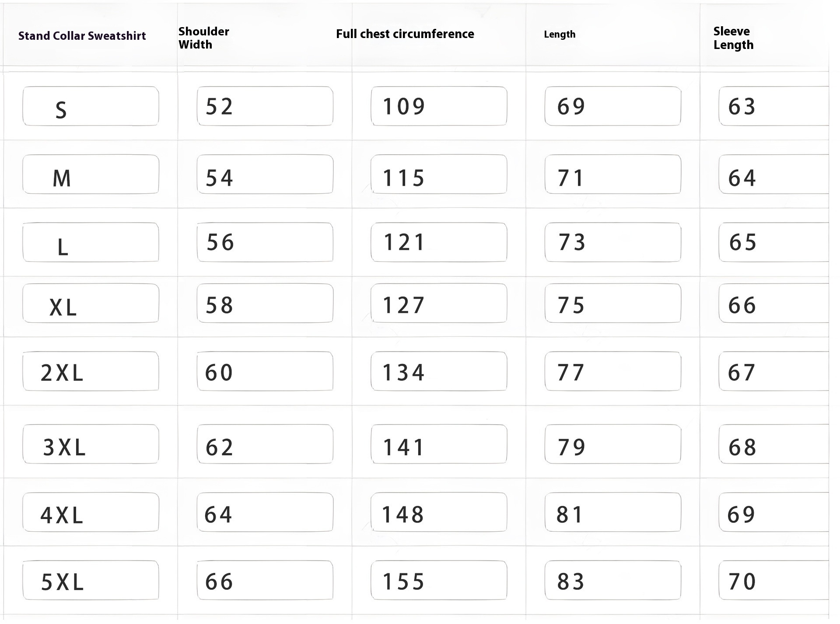Click chest circumference value 127
Image resolution: width=840 pixels, height=624 pixels.
pyautogui.click(x=439, y=303)
